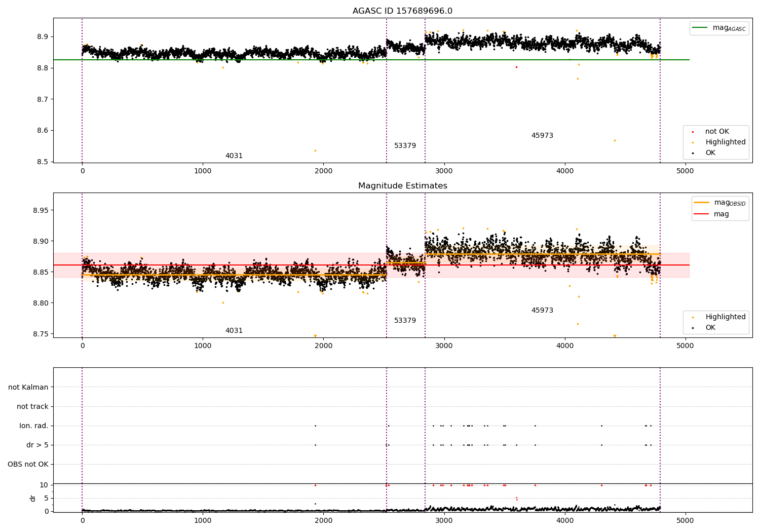Click the 8.95 y-axis tick in middle plot

[x=41, y=210]
